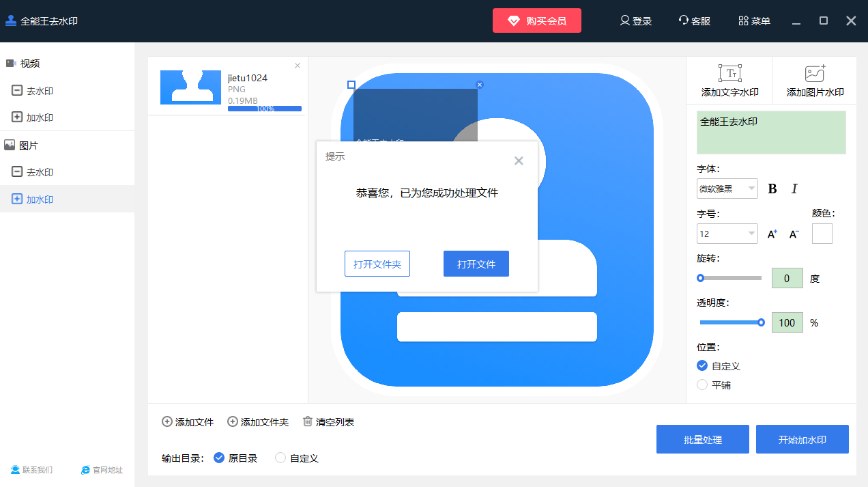Click the 批量处理 button

703,439
